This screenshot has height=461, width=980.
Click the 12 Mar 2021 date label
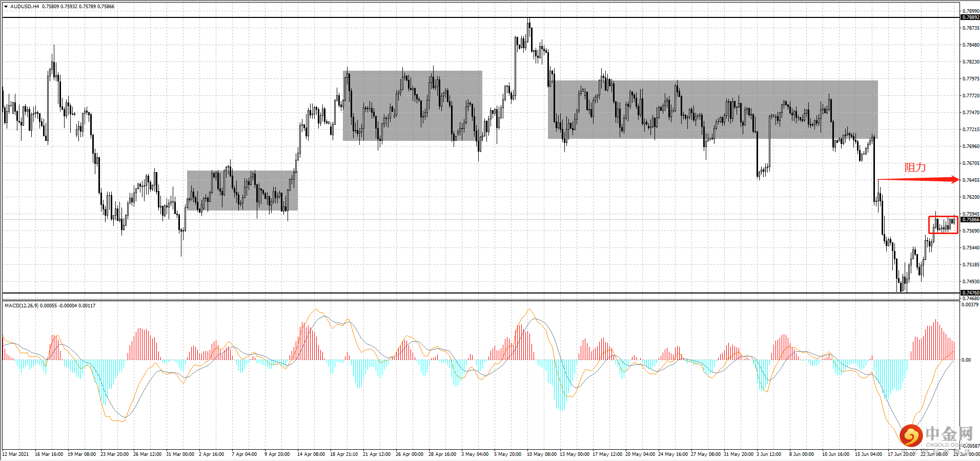pos(16,454)
